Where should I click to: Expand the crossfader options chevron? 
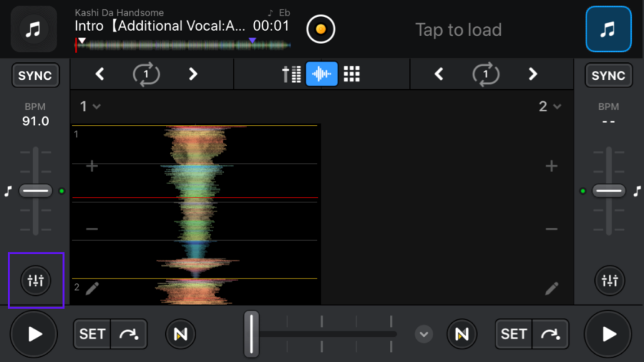pos(424,334)
